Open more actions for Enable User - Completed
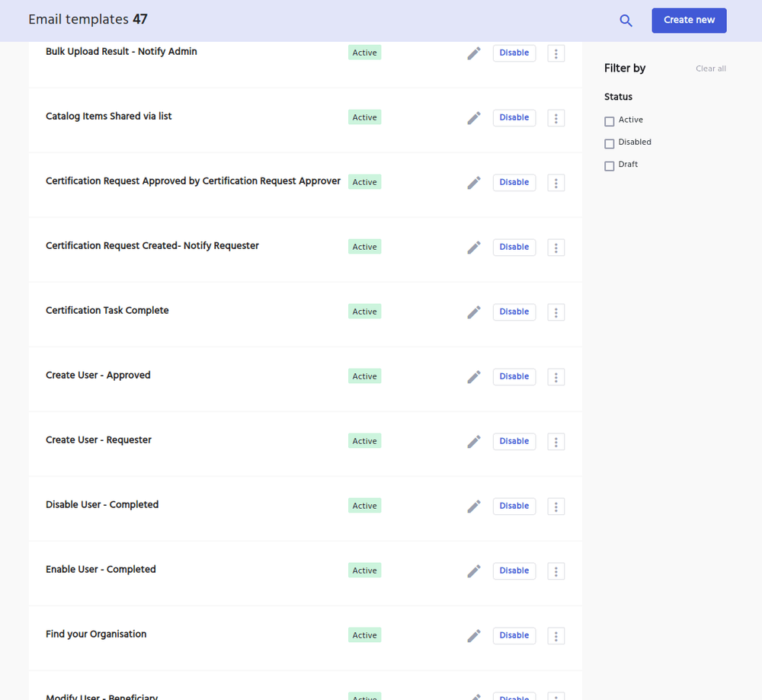 click(x=555, y=571)
